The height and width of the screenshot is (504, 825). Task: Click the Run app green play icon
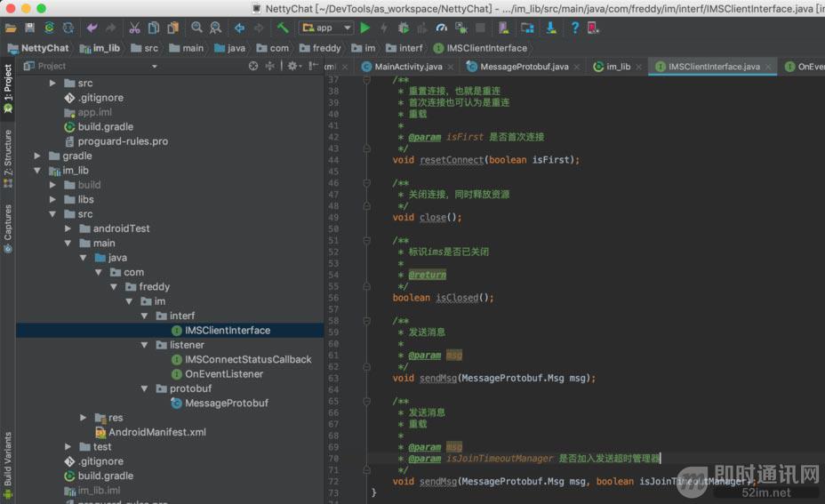click(x=364, y=28)
